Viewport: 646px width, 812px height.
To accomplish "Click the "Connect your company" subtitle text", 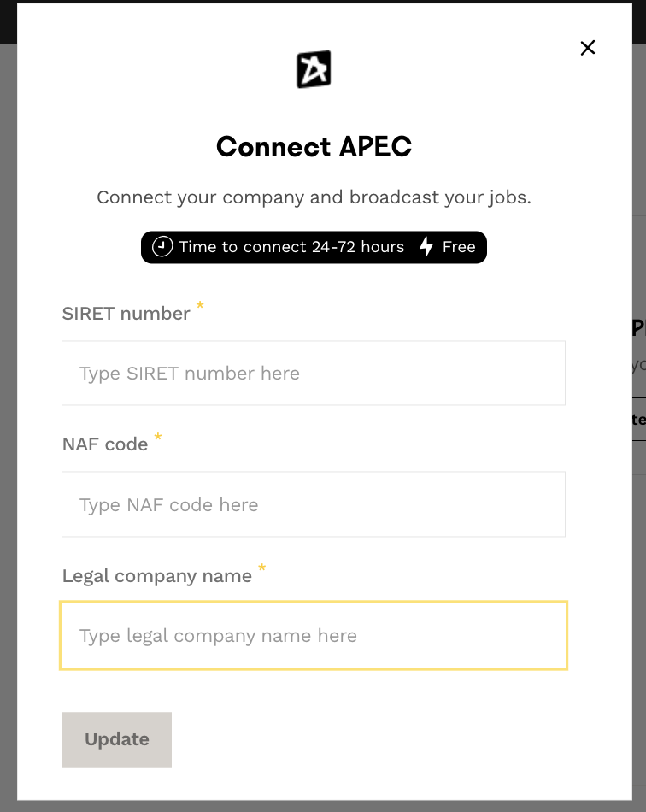I will click(x=314, y=197).
